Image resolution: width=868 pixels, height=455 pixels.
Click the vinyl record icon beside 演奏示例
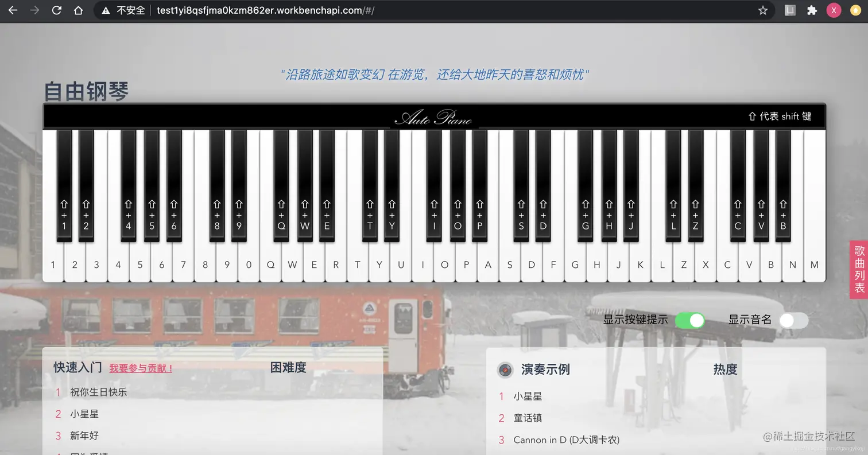505,370
